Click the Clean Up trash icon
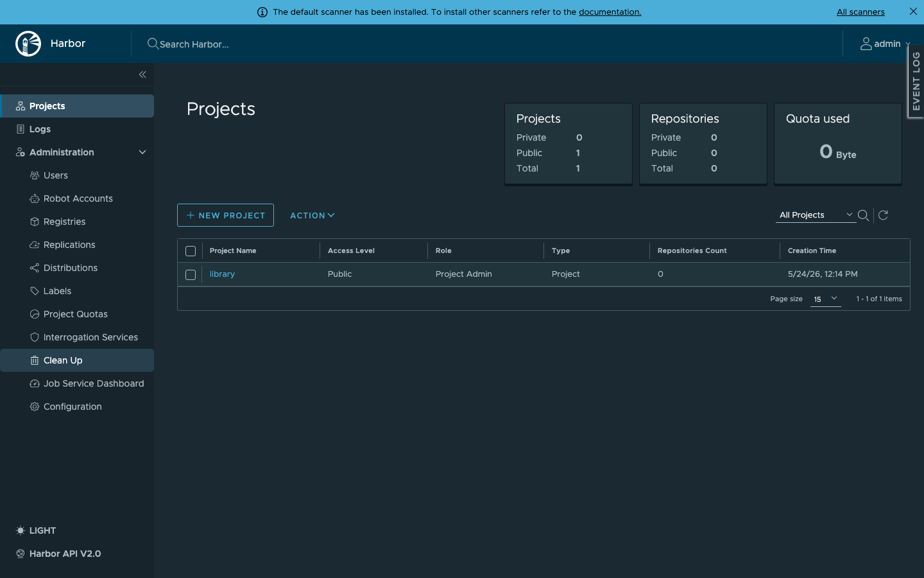924x578 pixels. pyautogui.click(x=35, y=360)
